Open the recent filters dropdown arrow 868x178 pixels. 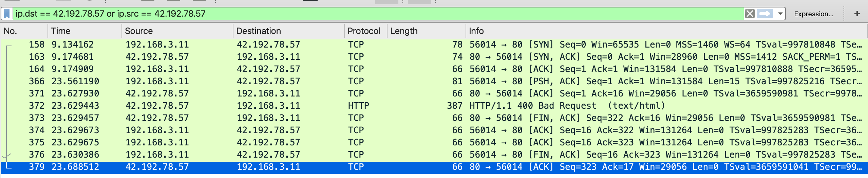[x=780, y=14]
